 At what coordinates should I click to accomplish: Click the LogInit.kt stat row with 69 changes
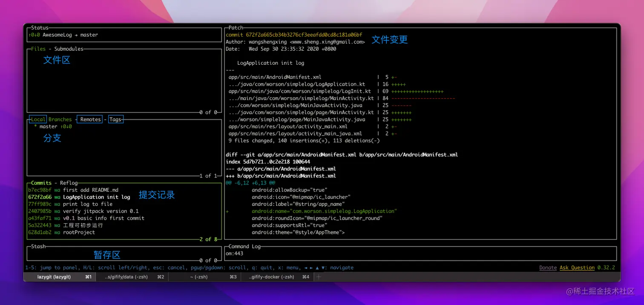[336, 92]
